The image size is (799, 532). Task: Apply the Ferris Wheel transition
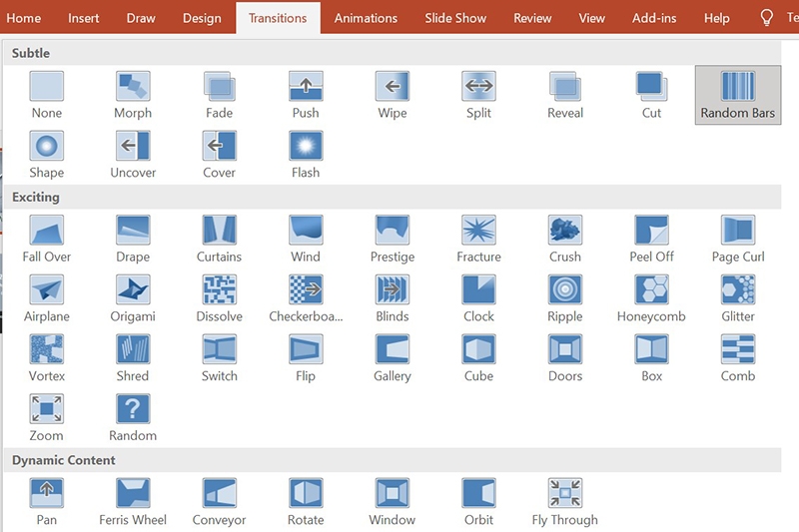(133, 502)
